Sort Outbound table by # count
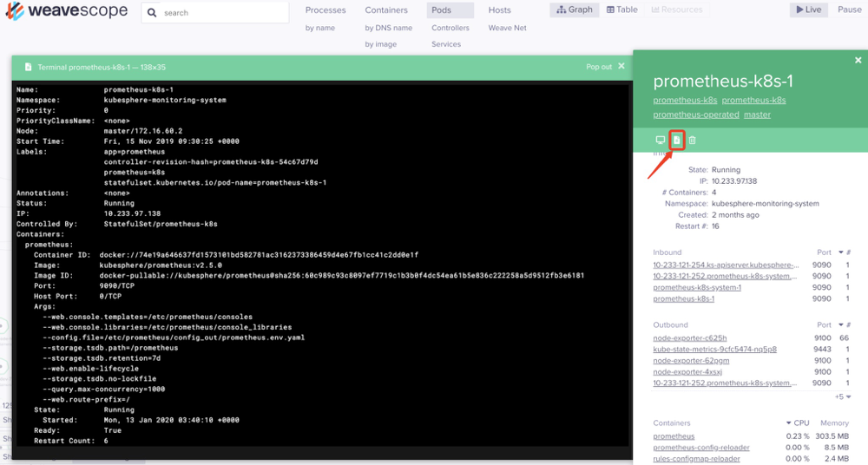Viewport: 868px width, 465px height. point(848,325)
